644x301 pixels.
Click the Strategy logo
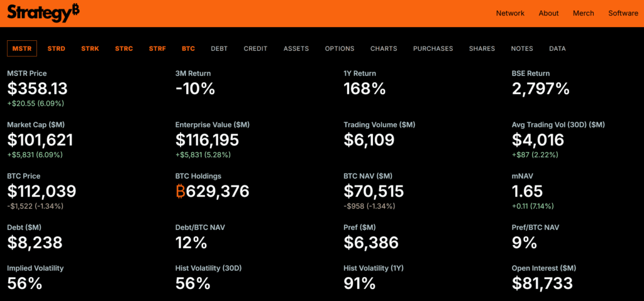43,13
